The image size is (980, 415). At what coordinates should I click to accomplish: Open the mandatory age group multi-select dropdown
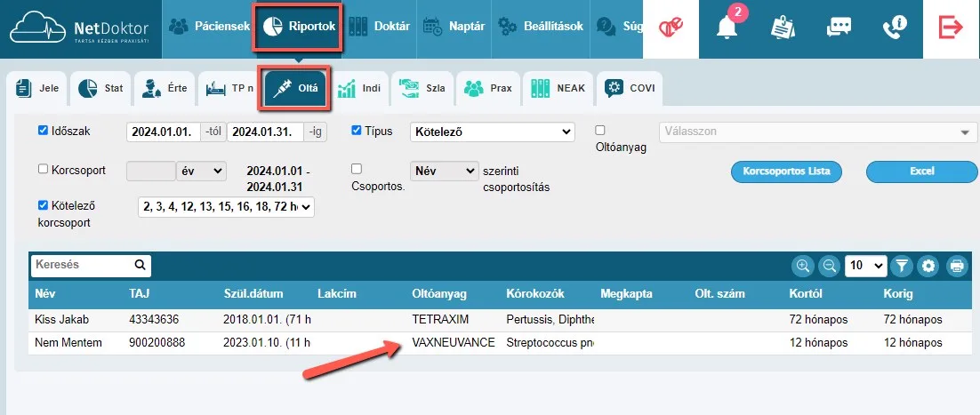coord(226,207)
